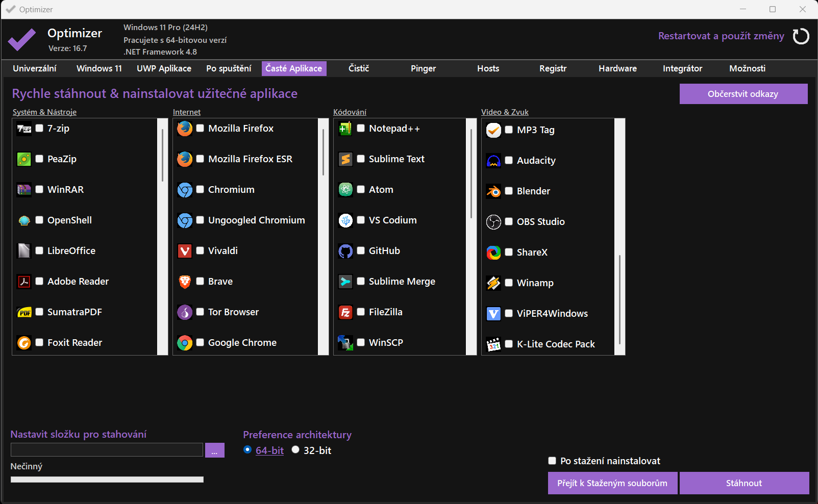
Task: Open the Pinger tab
Action: point(424,68)
